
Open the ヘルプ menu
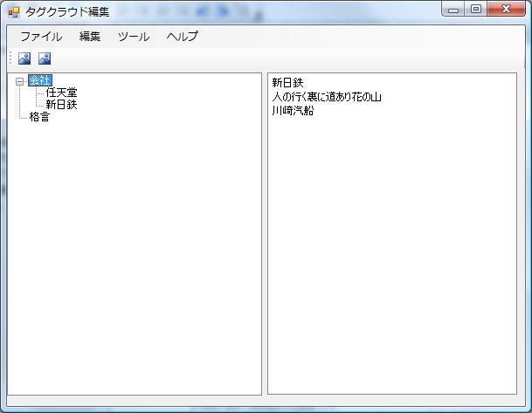183,37
